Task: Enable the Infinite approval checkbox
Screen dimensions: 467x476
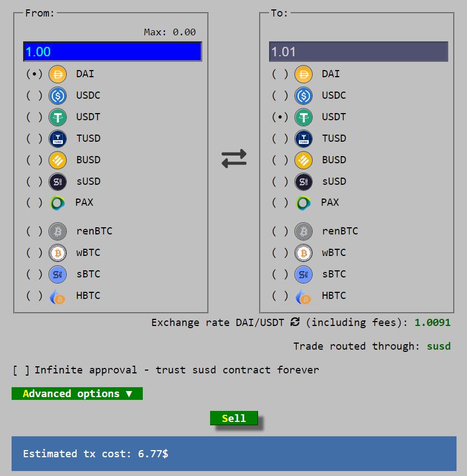Action: pyautogui.click(x=21, y=370)
